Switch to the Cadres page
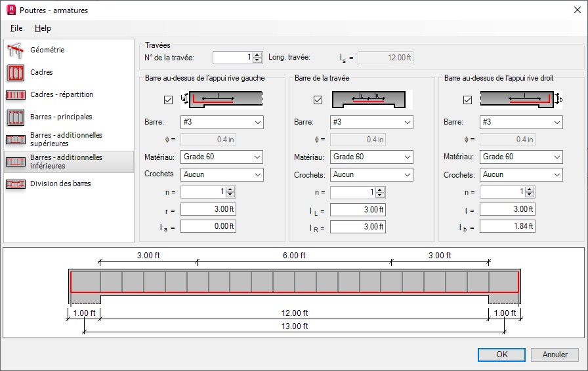Screen dimensions: 588x371 pyautogui.click(x=41, y=72)
